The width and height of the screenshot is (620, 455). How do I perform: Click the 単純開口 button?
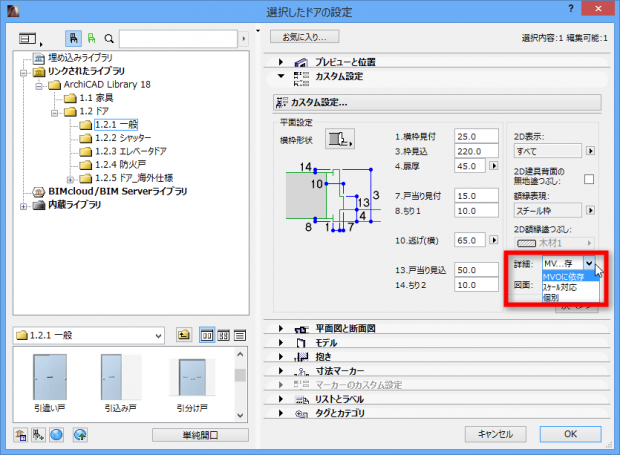click(x=200, y=435)
